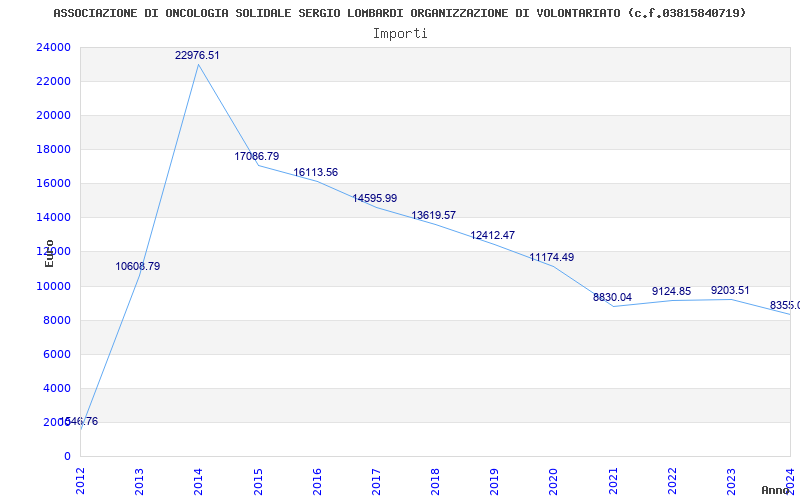
Task: Select the 2017 x-axis year label
Action: coord(376,481)
